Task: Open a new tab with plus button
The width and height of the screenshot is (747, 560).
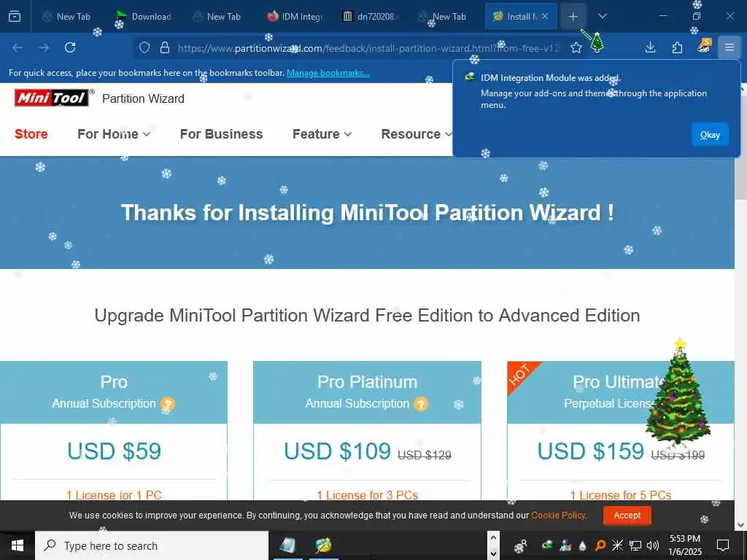Action: pos(573,17)
